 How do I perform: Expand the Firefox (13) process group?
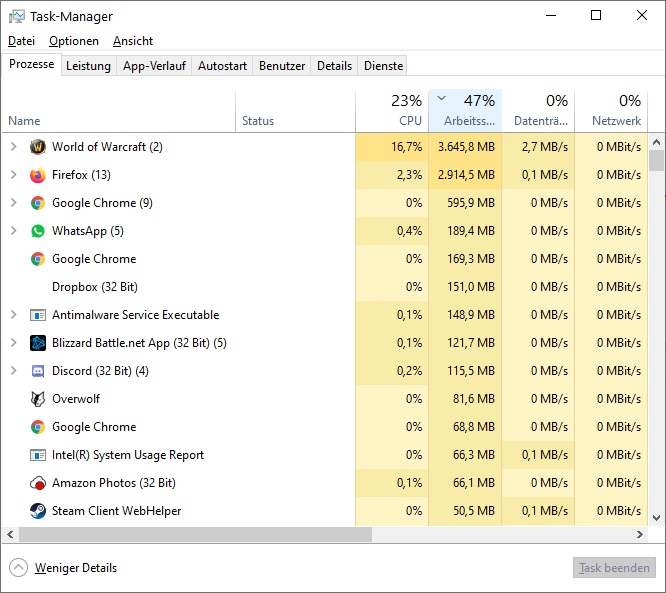pyautogui.click(x=13, y=175)
